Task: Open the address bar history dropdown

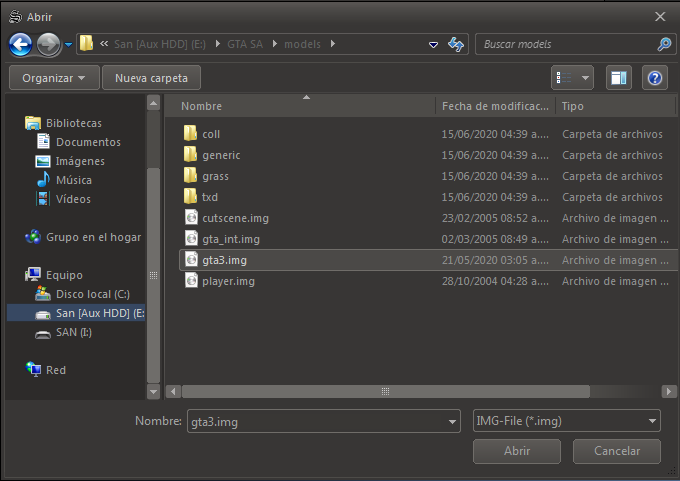Action: [x=433, y=45]
